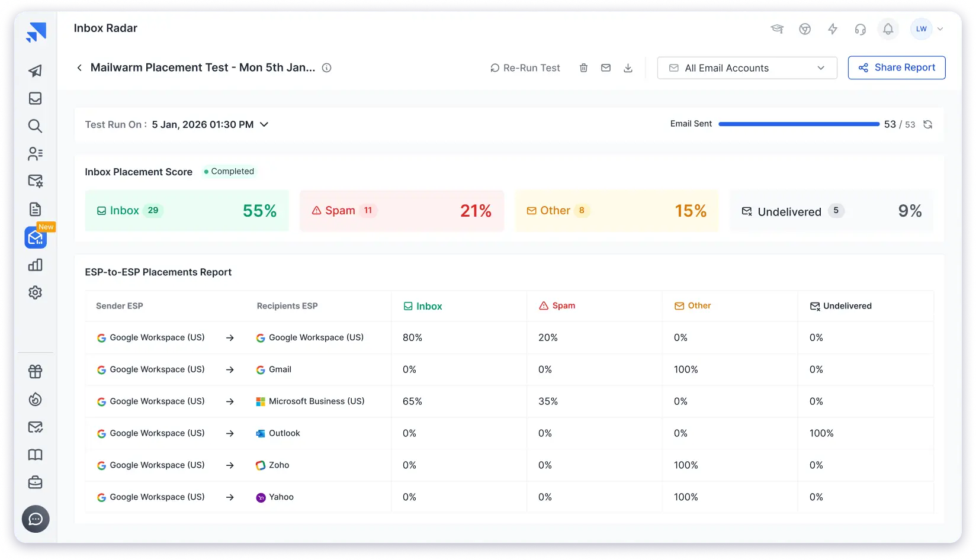
Task: Delete the test using the trash icon
Action: tap(583, 67)
